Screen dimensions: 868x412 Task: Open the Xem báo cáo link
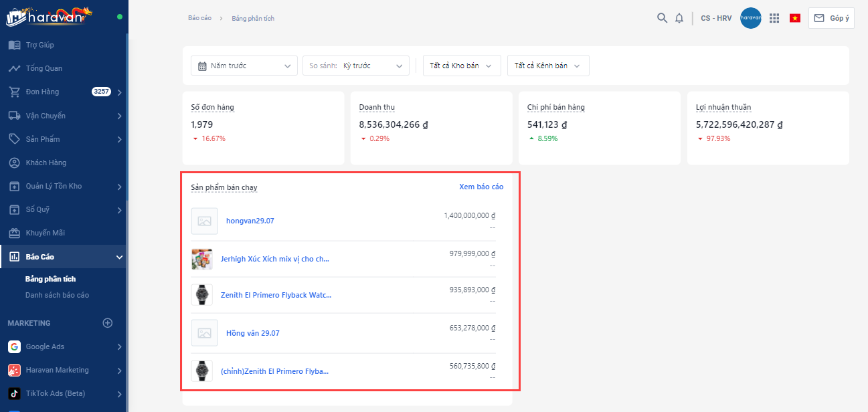tap(481, 187)
